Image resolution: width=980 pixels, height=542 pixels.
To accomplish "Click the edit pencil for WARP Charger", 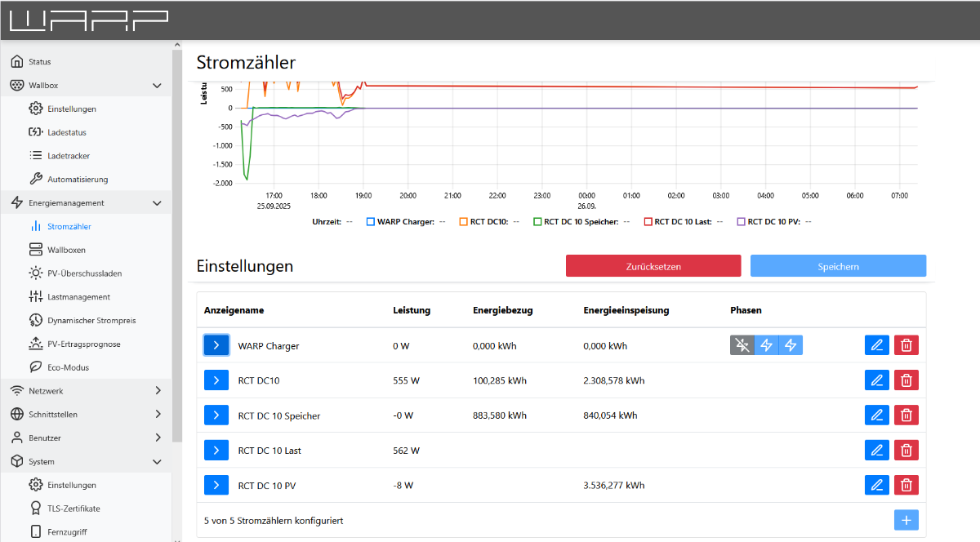I will pos(877,345).
